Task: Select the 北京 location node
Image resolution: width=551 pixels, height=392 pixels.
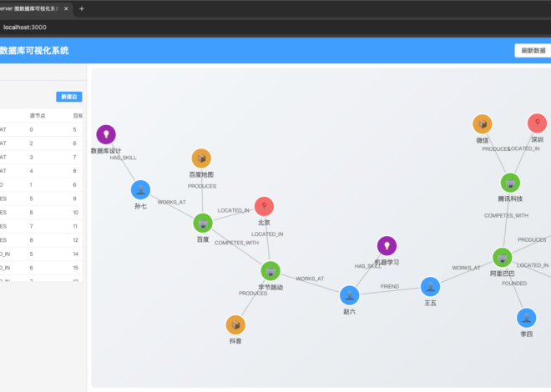Action: pos(264,206)
